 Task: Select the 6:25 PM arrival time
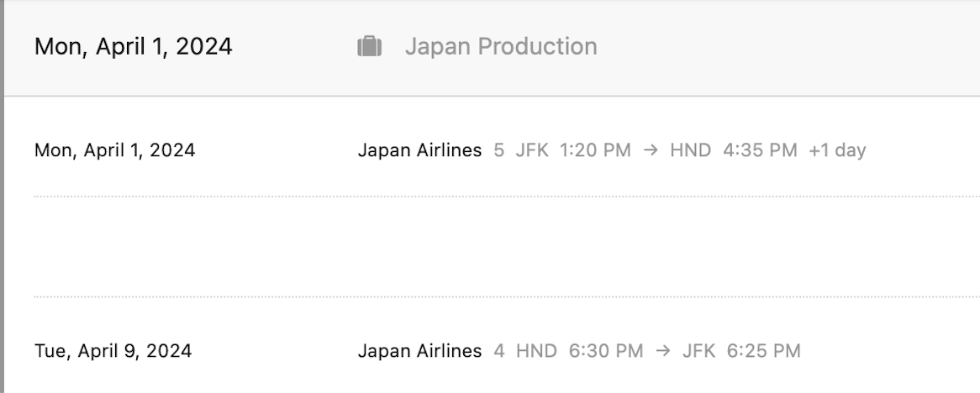763,350
